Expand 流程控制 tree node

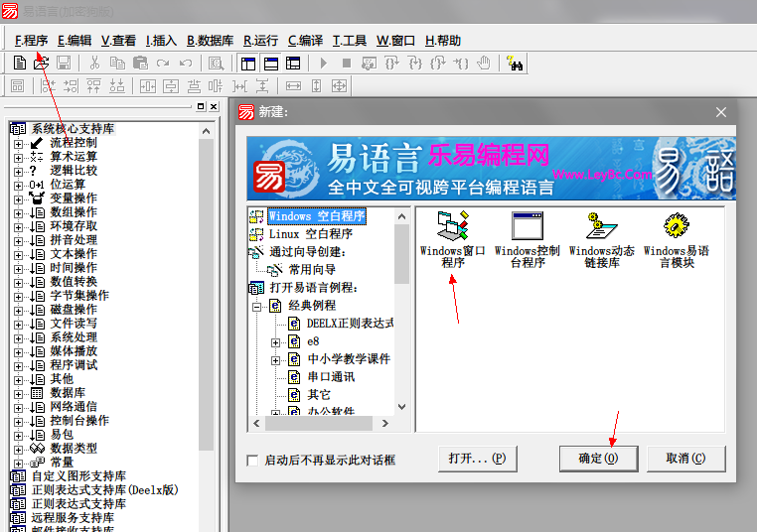coord(18,144)
